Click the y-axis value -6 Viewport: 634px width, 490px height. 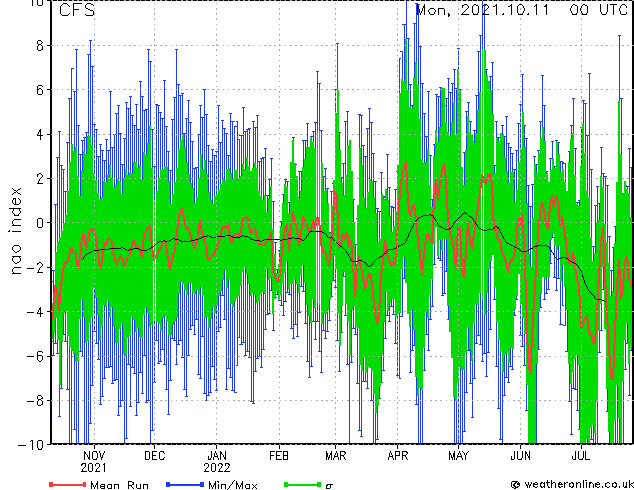35,356
